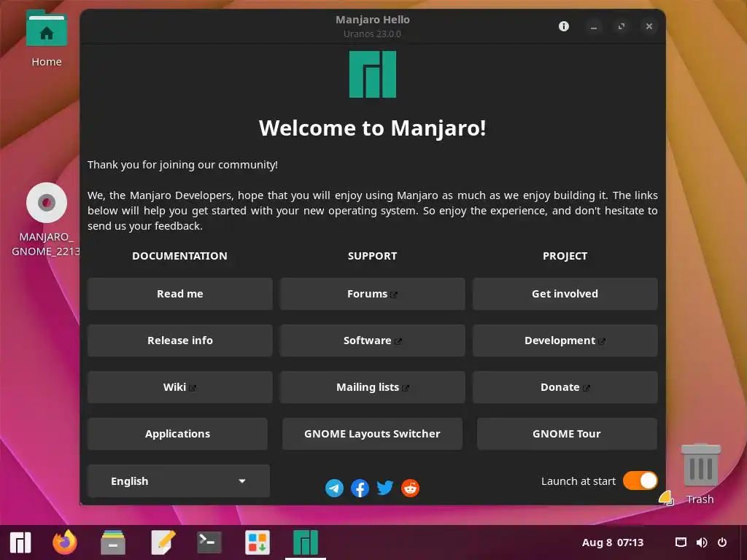Minimize the Manjaro Hello window
Image resolution: width=747 pixels, height=560 pixels.
coord(594,26)
